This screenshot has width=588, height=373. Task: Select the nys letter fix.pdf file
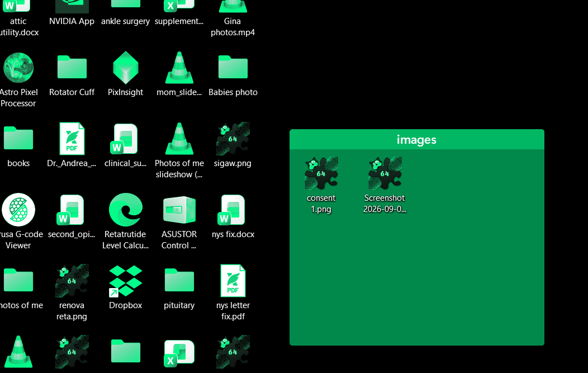(x=233, y=292)
